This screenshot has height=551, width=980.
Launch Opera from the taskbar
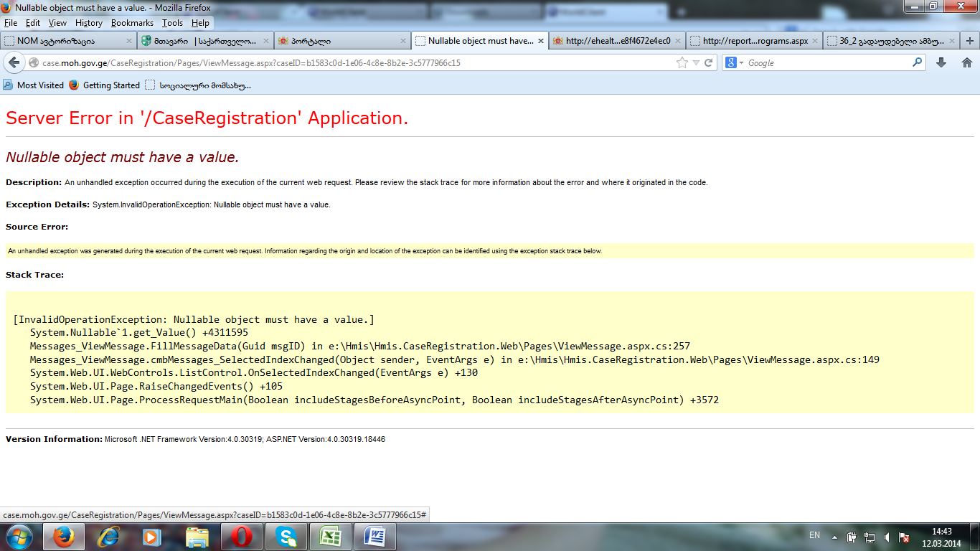(242, 537)
